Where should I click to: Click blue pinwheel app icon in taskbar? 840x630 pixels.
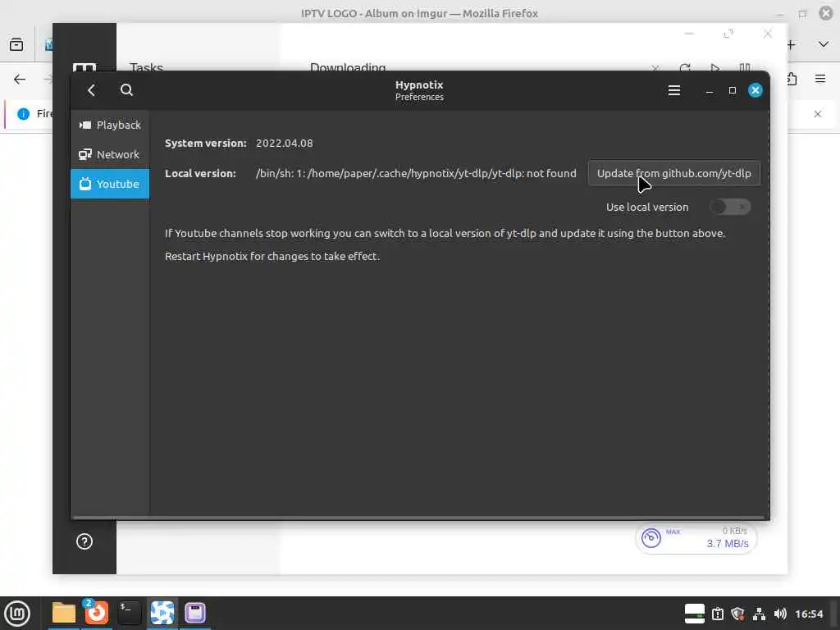pos(162,612)
